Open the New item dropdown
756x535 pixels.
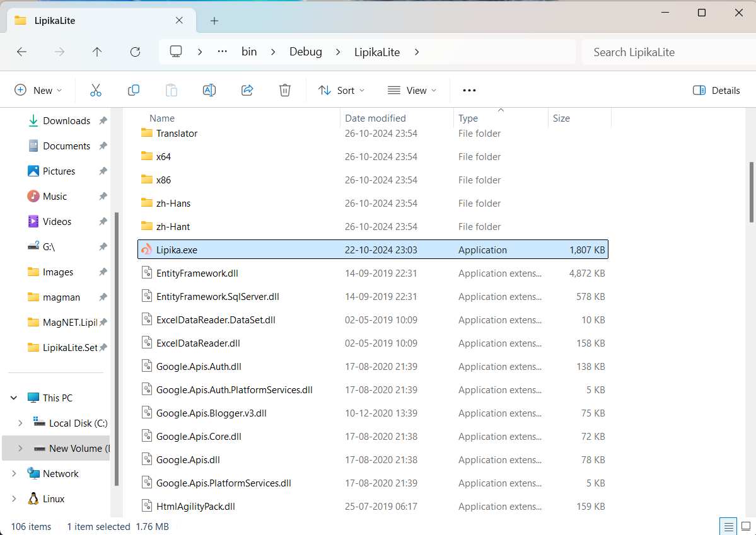(38, 90)
